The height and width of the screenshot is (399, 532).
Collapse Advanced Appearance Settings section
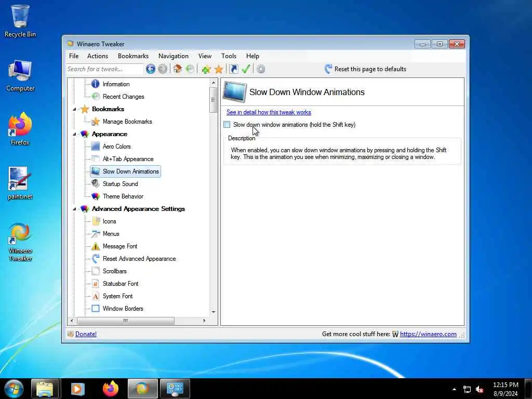coord(74,209)
